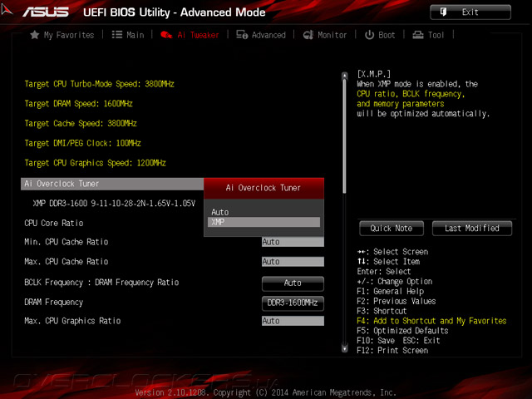Click the F4 Add to Shortcut hint
Screen dimensions: 532x399
(x=431, y=321)
